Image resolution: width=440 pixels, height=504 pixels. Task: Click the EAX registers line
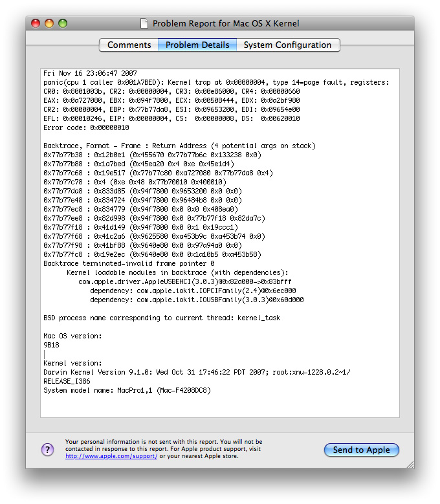pyautogui.click(x=171, y=100)
